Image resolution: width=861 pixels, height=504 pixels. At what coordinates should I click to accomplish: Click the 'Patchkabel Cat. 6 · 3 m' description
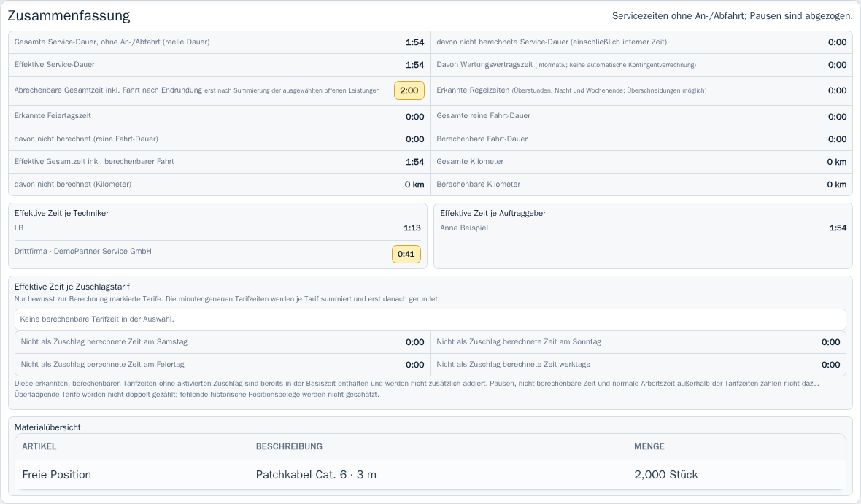tap(316, 474)
